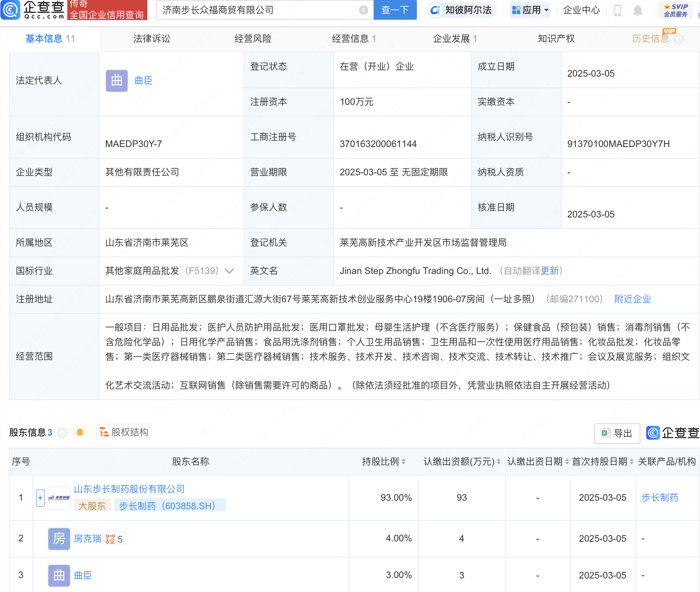Screen dimensions: 700x592
Task: Open shareholder 曲臣 link in row 3
Action: point(83,575)
